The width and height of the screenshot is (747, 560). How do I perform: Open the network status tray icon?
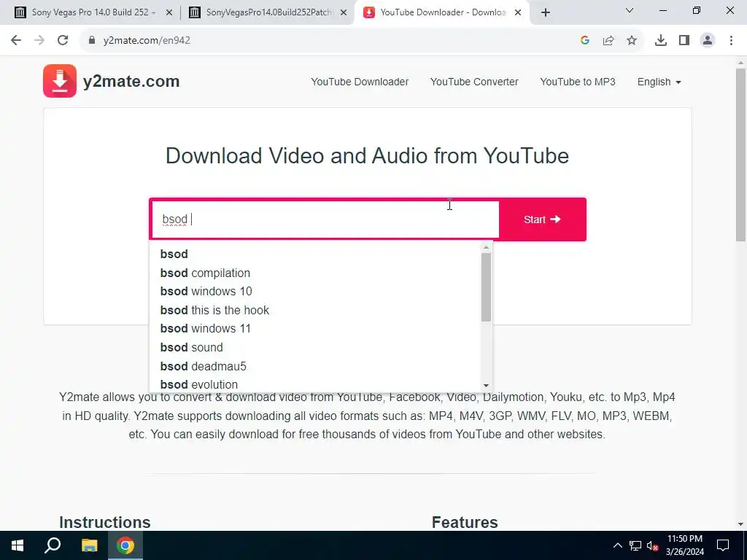pos(635,545)
